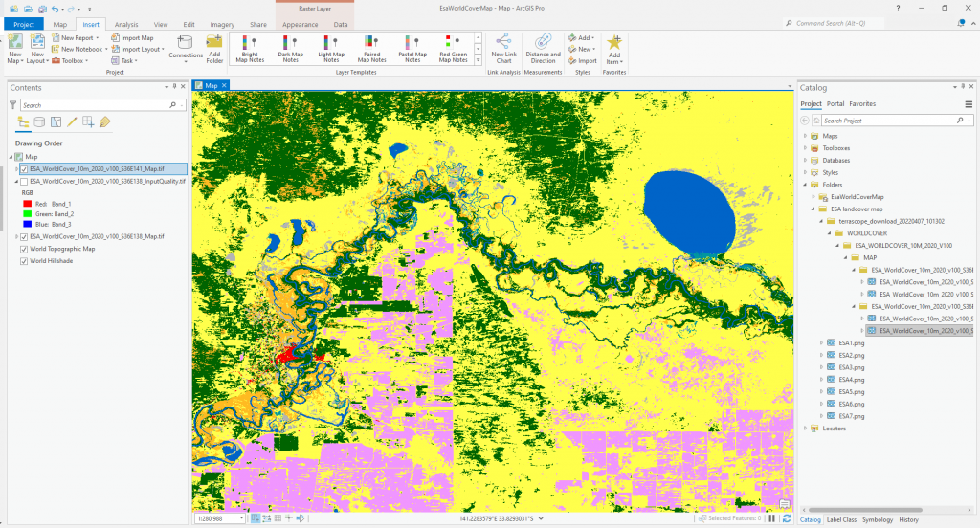The height and width of the screenshot is (528, 980).
Task: Enable the S36E138_InputQuality.tif layer checkbox
Action: tap(24, 181)
